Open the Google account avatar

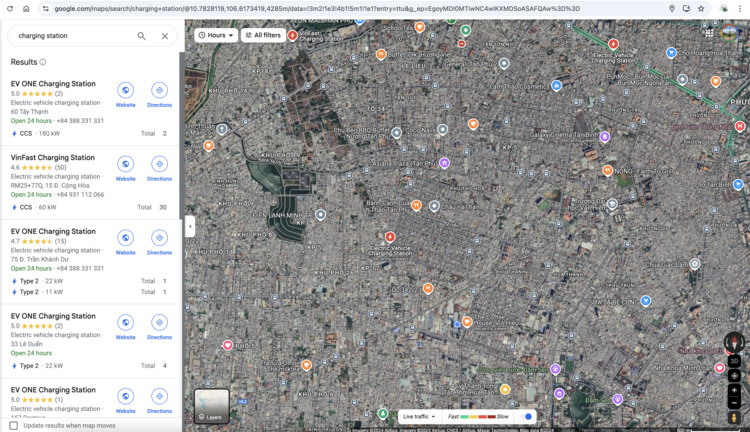[x=729, y=33]
